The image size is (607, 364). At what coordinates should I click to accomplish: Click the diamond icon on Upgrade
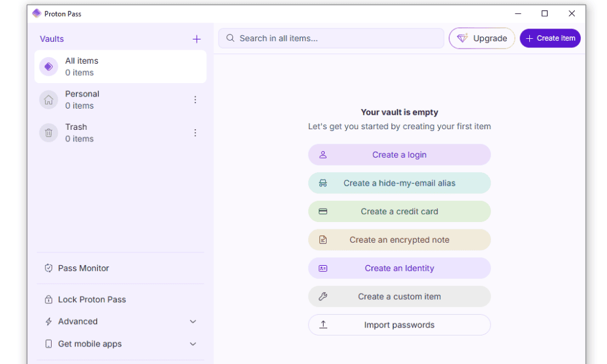(463, 38)
